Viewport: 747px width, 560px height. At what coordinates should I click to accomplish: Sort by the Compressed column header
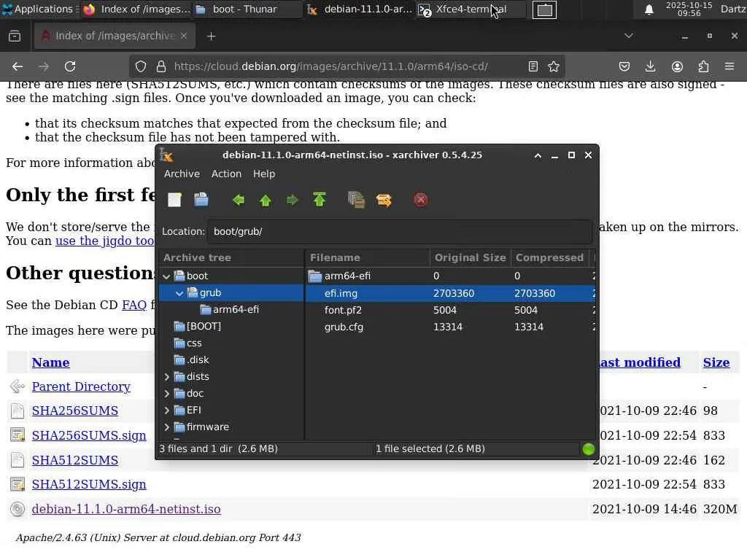(x=549, y=257)
